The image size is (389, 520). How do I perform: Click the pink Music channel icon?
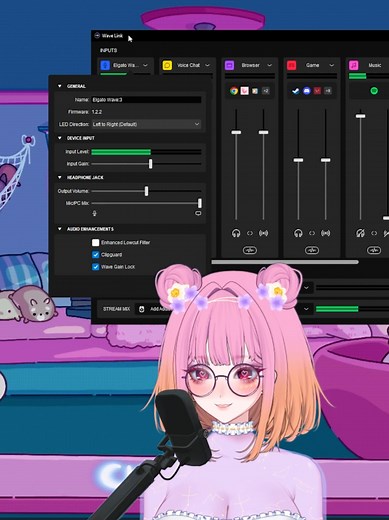click(x=354, y=65)
